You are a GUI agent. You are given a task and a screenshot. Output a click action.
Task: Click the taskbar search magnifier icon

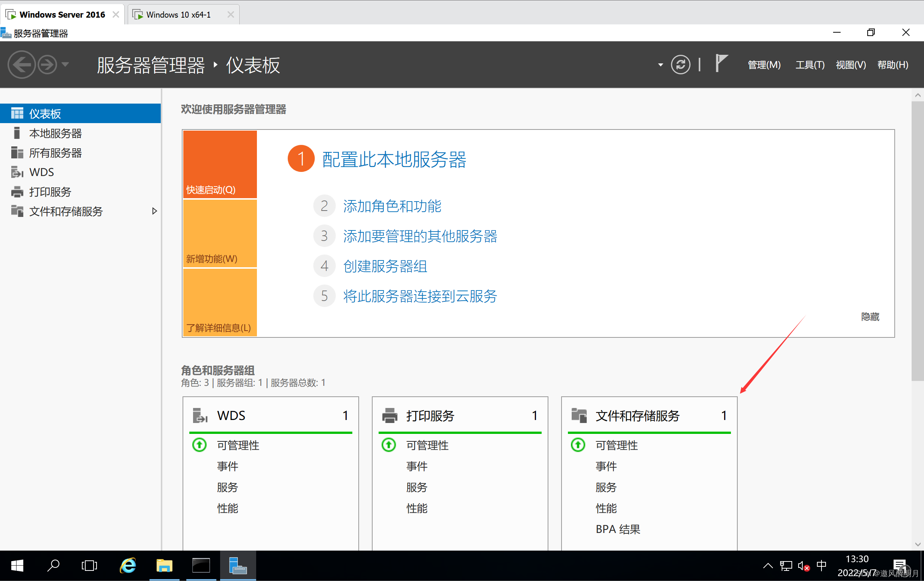click(53, 566)
